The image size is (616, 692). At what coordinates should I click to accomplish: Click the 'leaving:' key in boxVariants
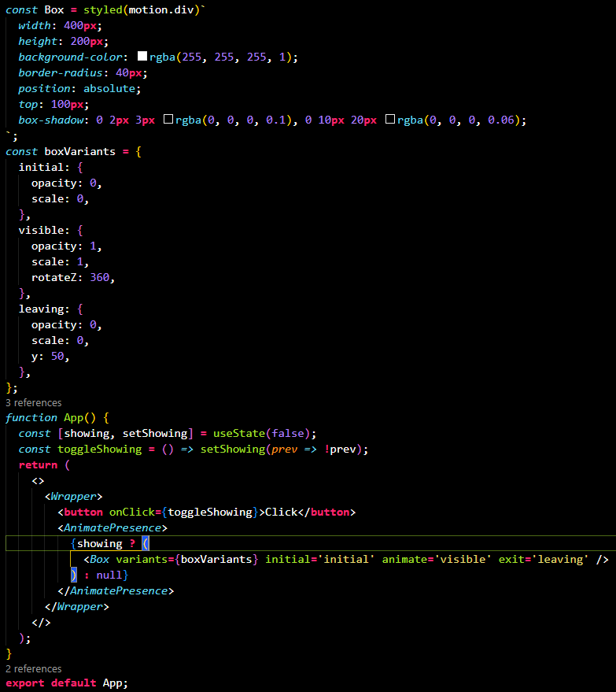coord(44,309)
